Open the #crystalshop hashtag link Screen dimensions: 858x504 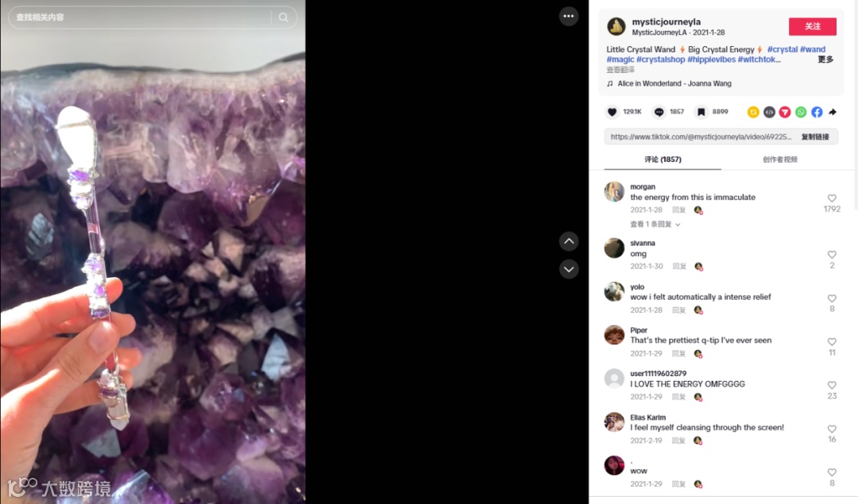660,60
